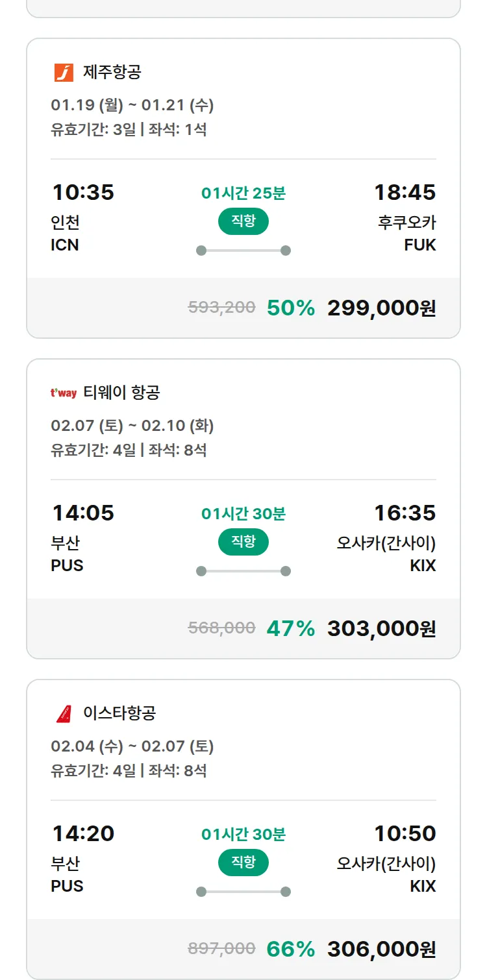
Task: Click the Eastar Jet red logo icon
Action: coord(64,713)
